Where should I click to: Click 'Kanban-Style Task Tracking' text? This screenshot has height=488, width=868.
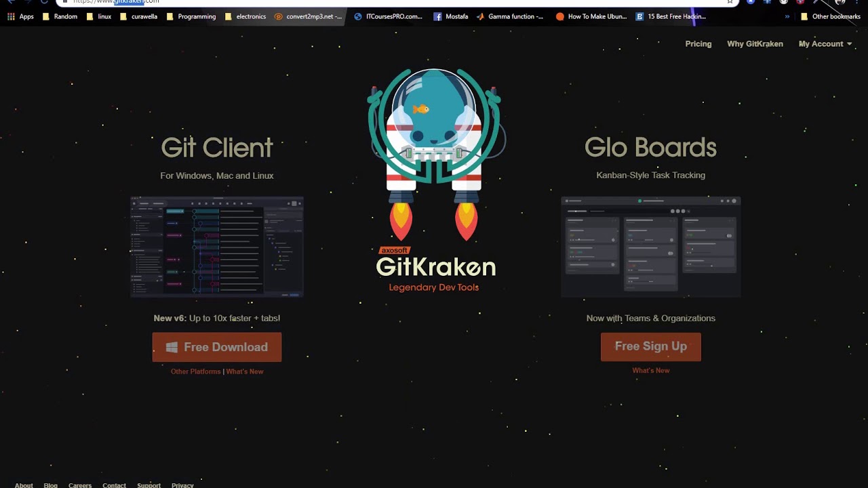point(651,175)
